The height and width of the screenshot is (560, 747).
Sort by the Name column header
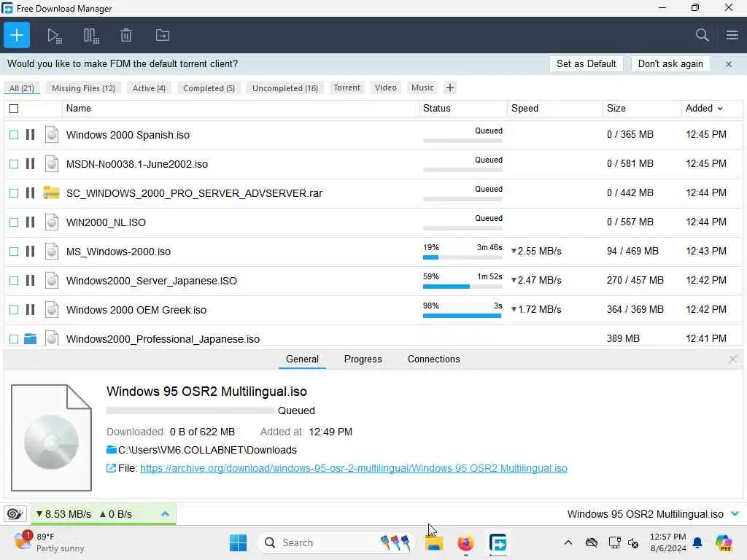pos(241,109)
